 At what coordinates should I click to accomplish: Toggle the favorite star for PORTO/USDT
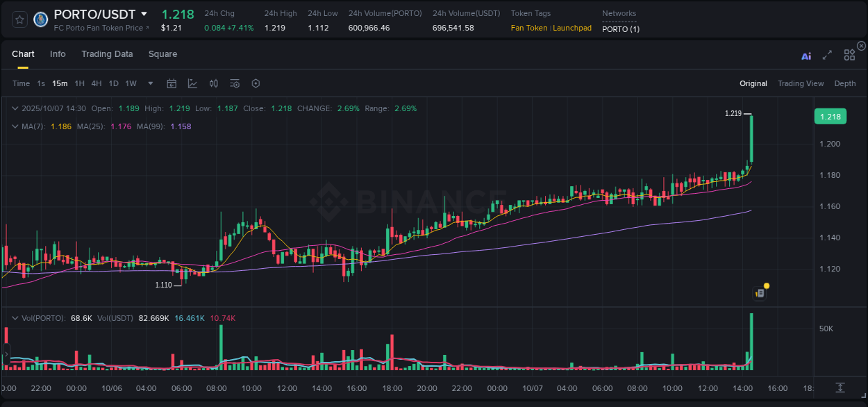[19, 19]
